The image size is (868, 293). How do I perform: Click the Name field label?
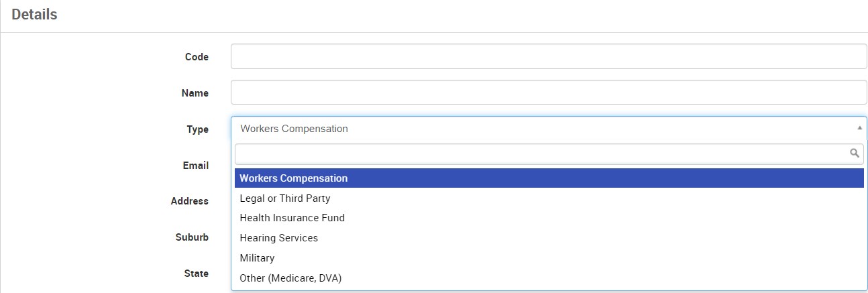[195, 93]
